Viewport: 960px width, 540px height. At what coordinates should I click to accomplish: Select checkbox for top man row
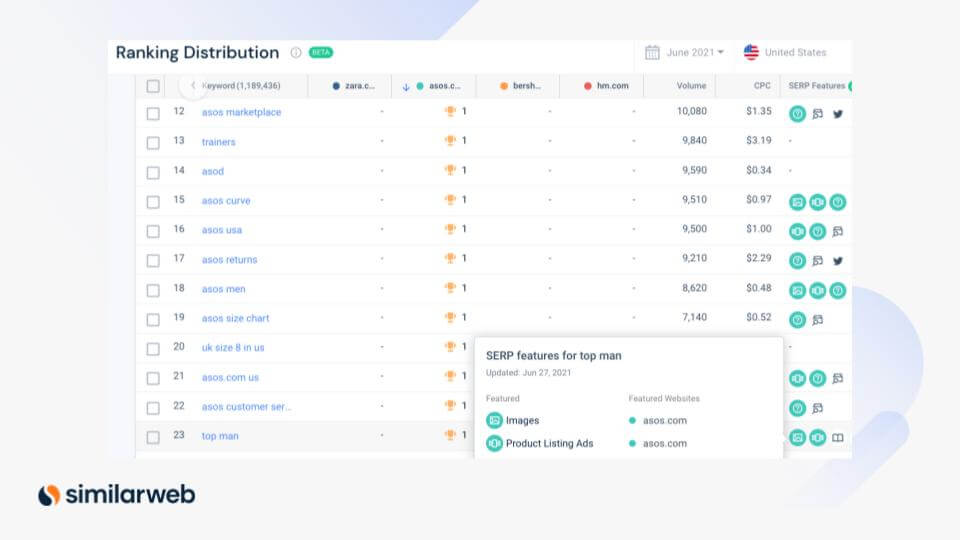click(153, 437)
